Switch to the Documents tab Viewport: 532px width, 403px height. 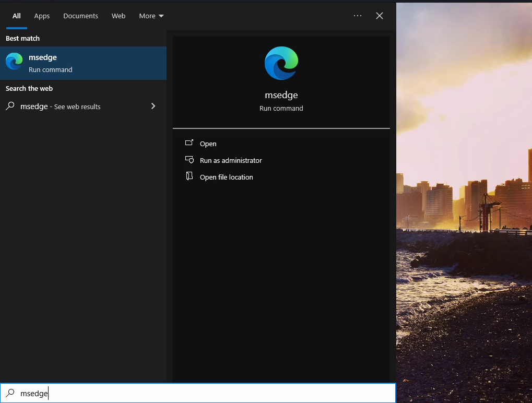80,16
